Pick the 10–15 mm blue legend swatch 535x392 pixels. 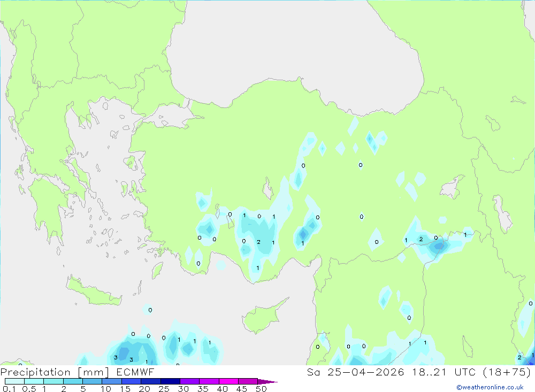tap(112, 381)
